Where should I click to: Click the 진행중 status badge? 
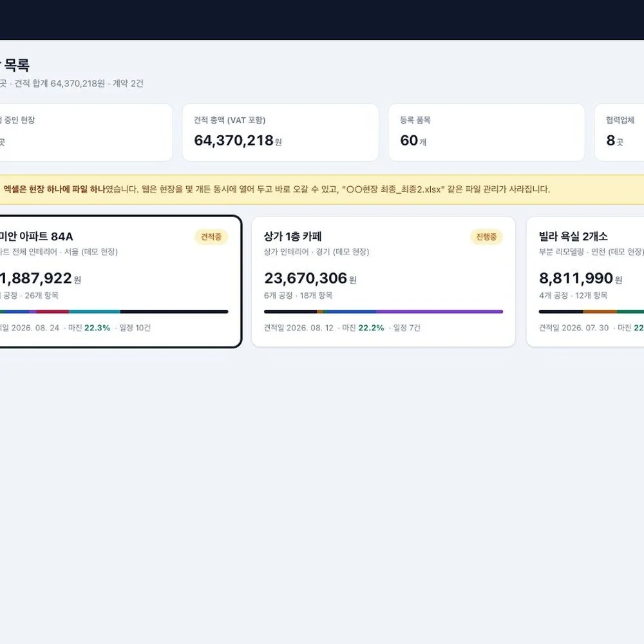click(x=486, y=237)
